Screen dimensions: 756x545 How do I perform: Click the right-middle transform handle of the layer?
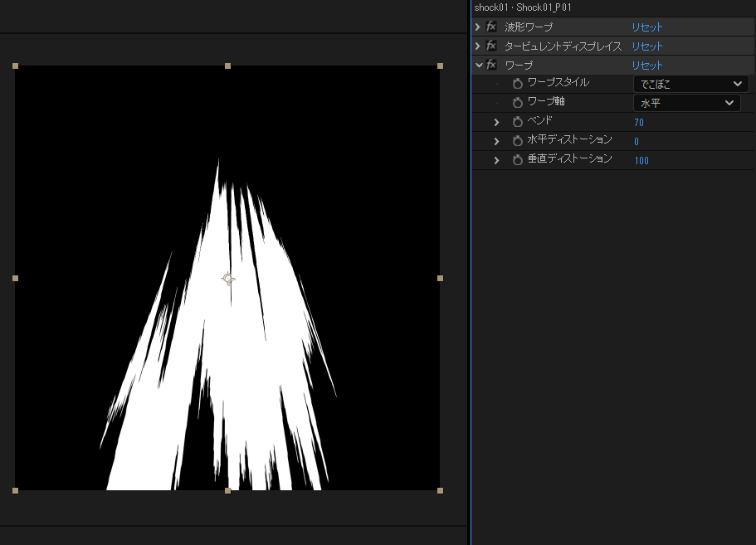[440, 278]
